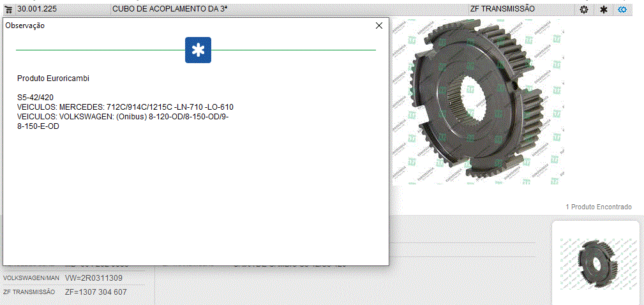Click the ZF=1307 304 607 reference number
This screenshot has width=644, height=305.
(x=96, y=292)
